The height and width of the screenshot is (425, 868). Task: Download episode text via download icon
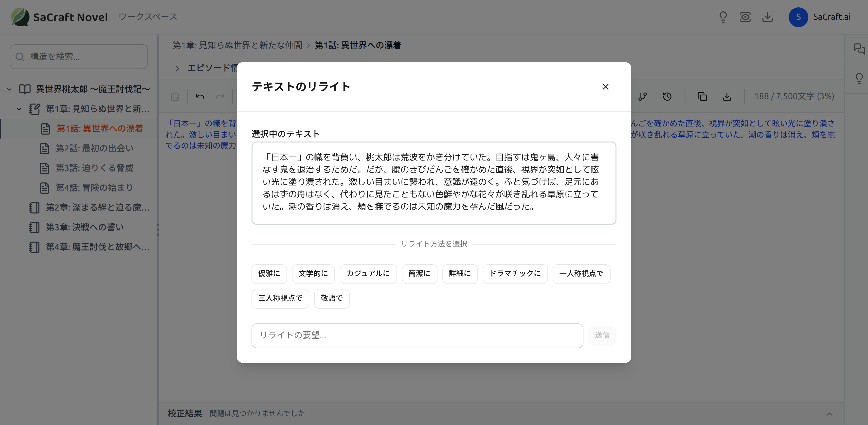[x=727, y=97]
